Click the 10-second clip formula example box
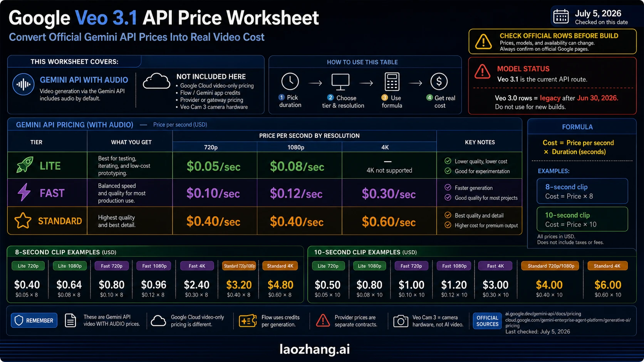The height and width of the screenshot is (362, 644). 582,219
